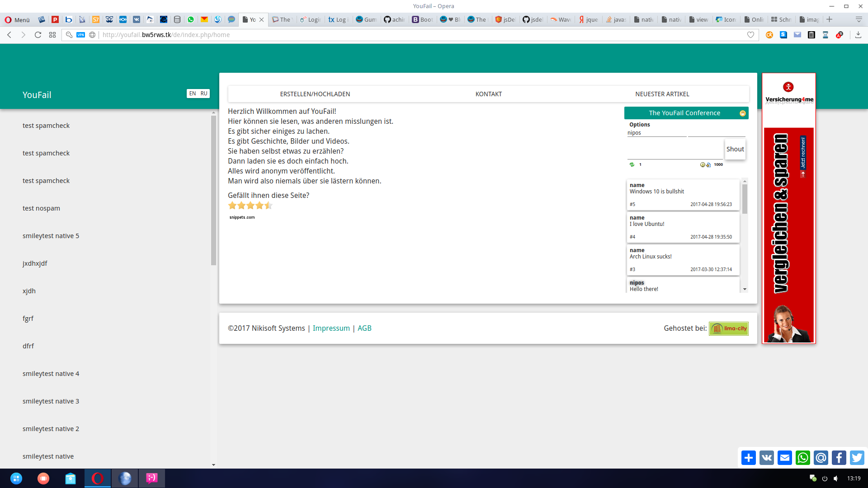868x488 pixels.
Task: Share the page via the Twitter icon
Action: [857, 458]
